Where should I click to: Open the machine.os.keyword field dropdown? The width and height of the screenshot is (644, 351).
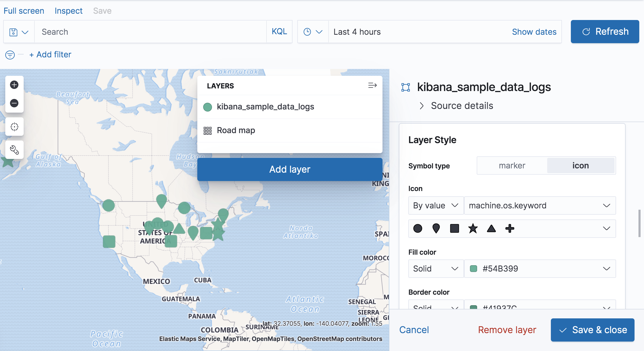[x=539, y=205]
